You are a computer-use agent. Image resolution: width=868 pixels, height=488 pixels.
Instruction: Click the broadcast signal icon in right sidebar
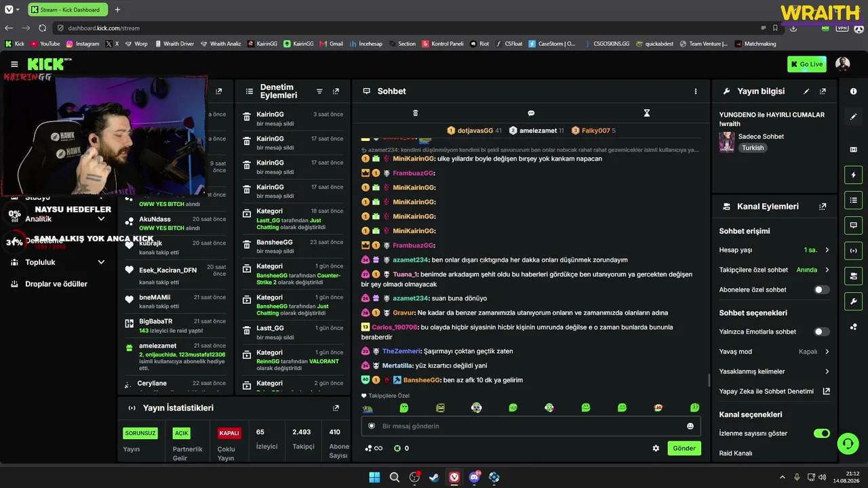pyautogui.click(x=854, y=251)
